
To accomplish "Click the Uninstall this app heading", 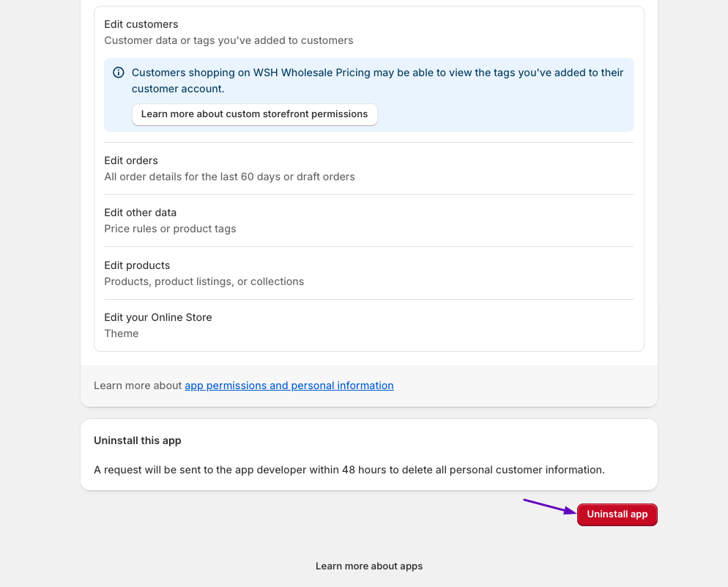I will pos(138,440).
